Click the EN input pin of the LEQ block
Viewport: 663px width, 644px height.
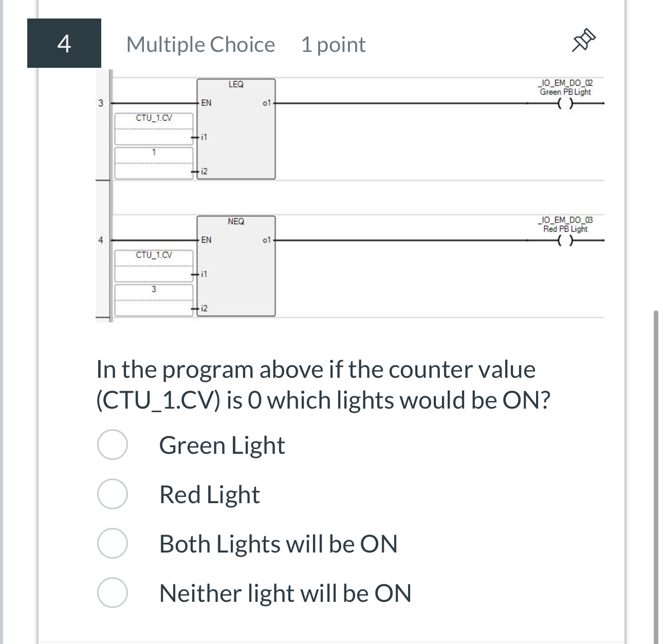coord(206,103)
